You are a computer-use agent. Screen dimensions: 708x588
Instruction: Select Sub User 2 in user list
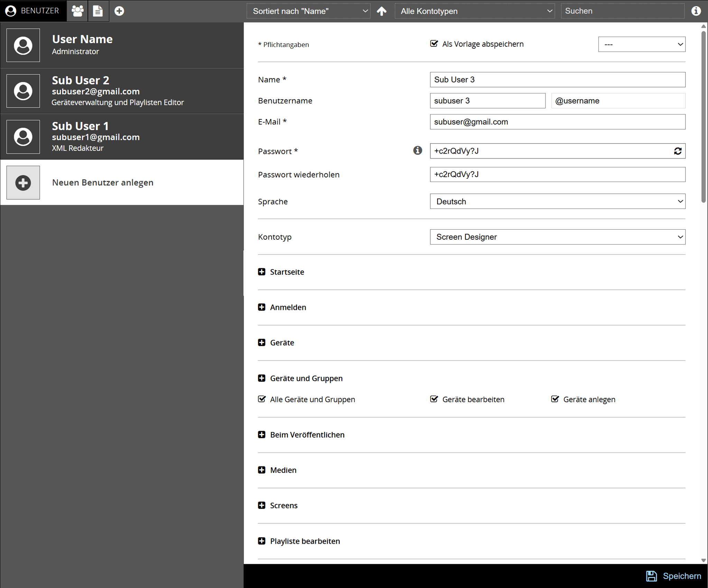pyautogui.click(x=122, y=91)
